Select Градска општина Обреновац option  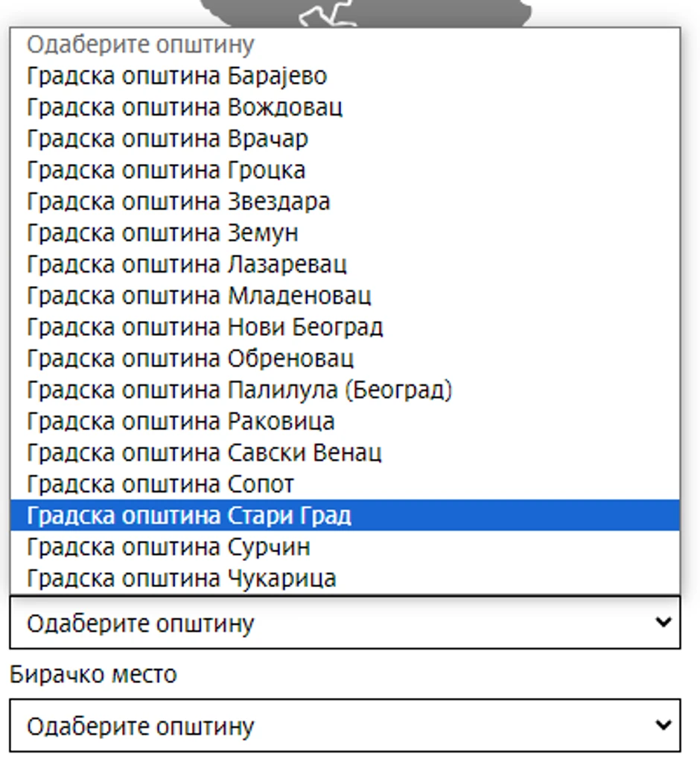(190, 358)
